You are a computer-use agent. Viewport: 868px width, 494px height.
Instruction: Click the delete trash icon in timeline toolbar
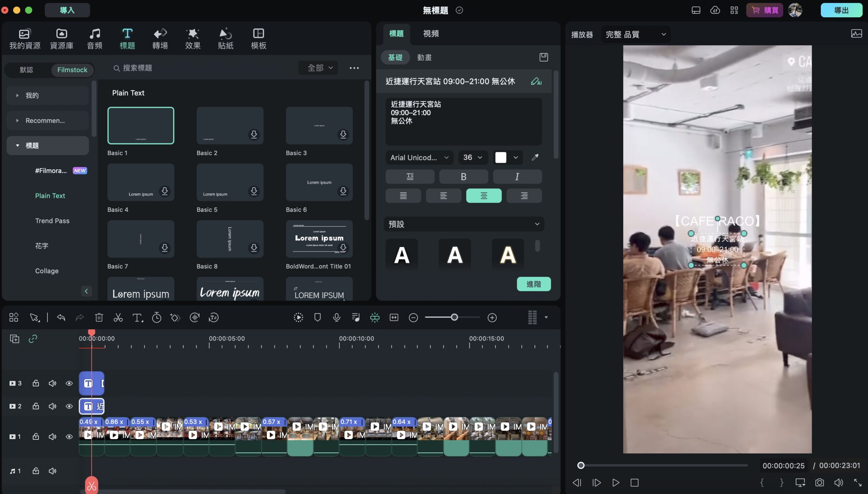(99, 317)
